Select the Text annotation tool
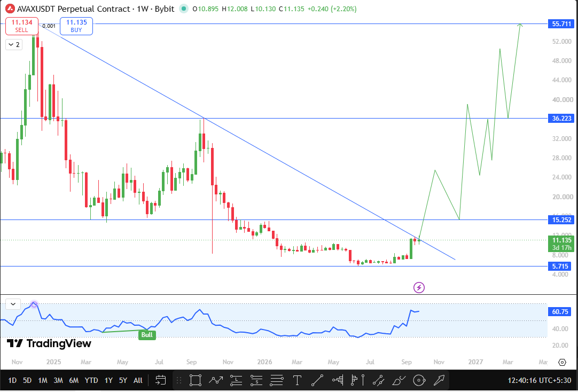This screenshot has height=392, width=578. click(x=297, y=380)
